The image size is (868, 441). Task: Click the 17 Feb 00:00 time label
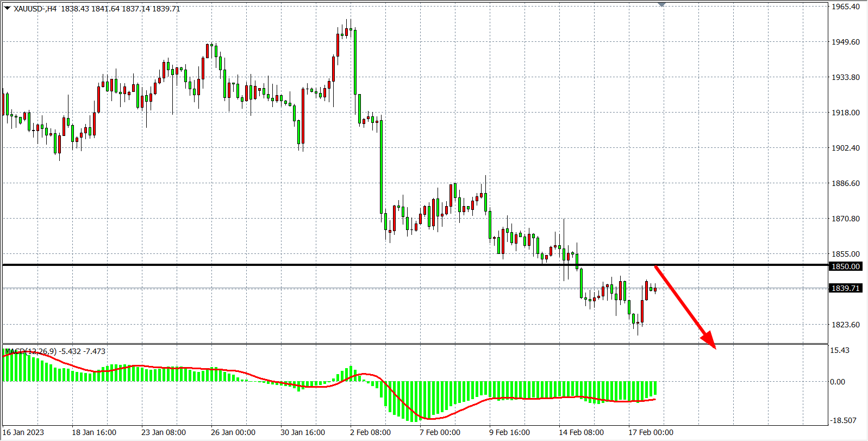651,432
